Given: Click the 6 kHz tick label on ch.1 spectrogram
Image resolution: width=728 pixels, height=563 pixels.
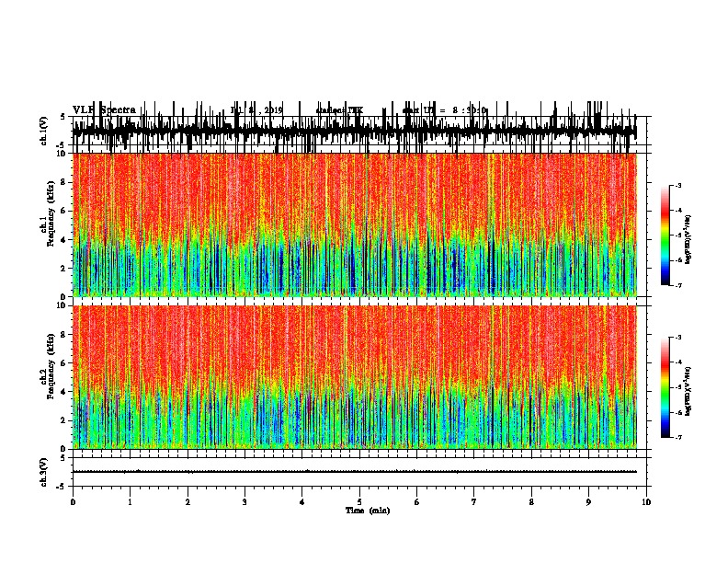Looking at the screenshot, I should pos(63,212).
